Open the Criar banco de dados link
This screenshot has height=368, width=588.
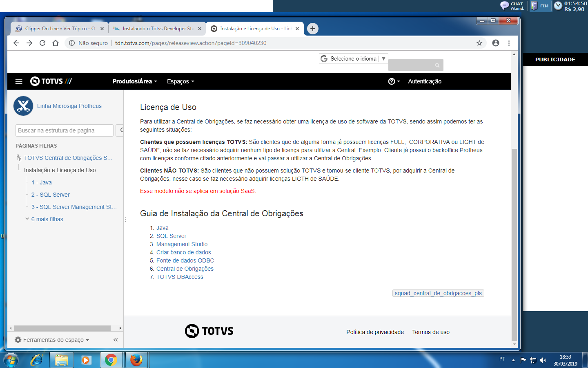(x=184, y=252)
